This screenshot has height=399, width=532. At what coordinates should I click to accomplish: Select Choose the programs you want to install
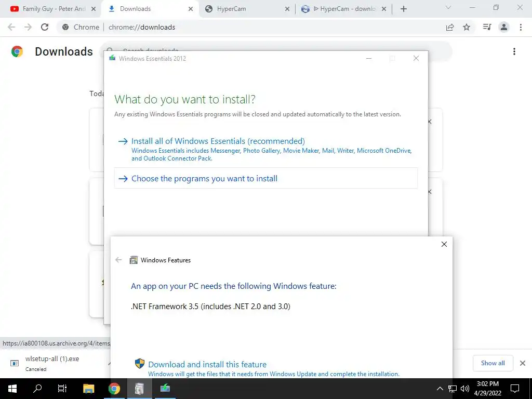[x=266, y=178]
